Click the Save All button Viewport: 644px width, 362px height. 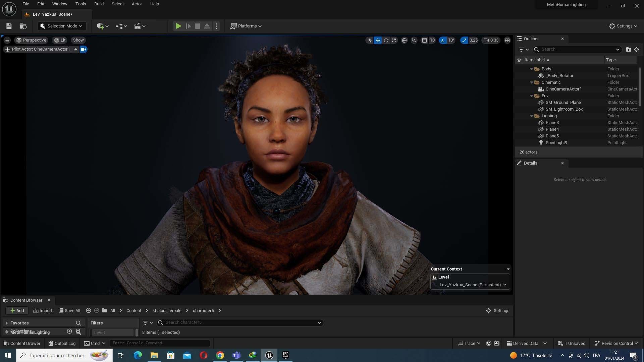click(x=69, y=311)
